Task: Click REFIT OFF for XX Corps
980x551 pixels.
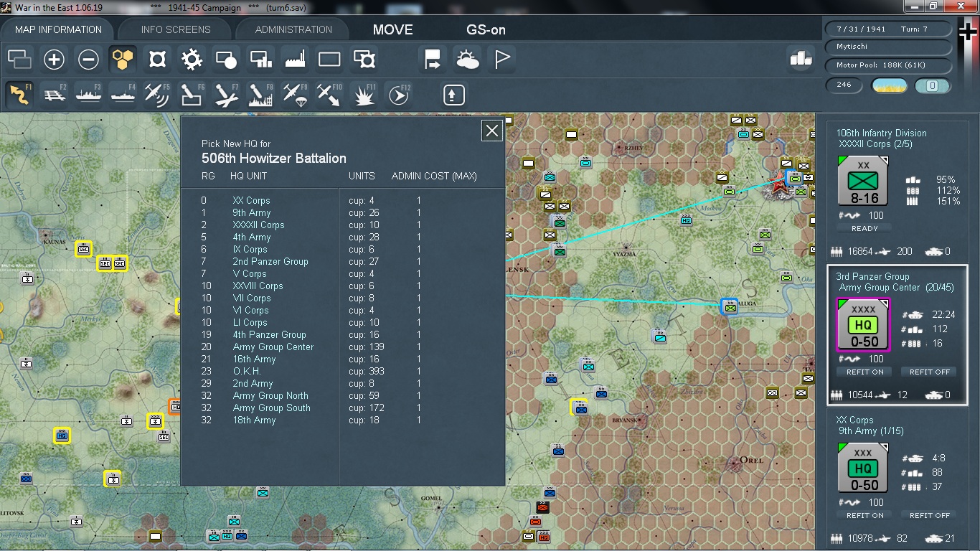Action: 930,515
